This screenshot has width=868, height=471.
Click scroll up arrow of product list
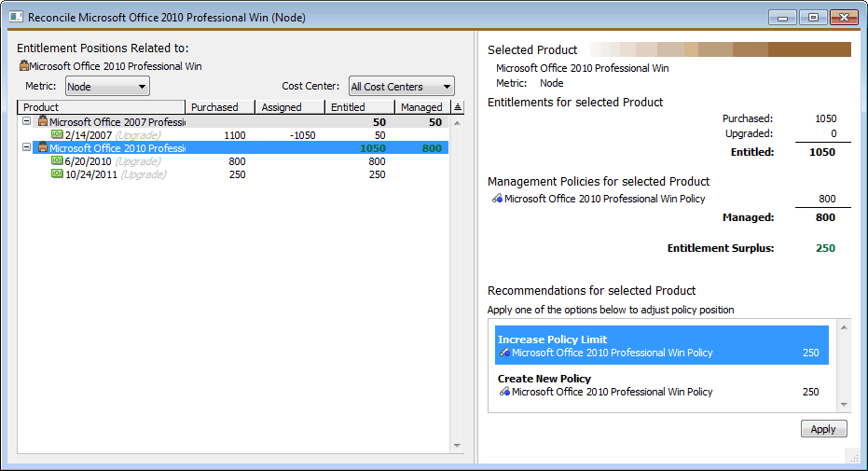pos(457,122)
